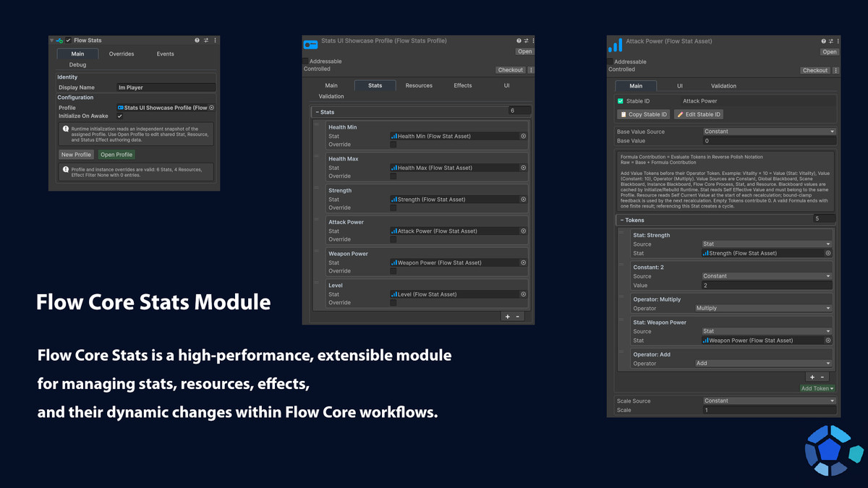
Task: Switch to the Events tab in Flow Stats
Action: [166, 53]
